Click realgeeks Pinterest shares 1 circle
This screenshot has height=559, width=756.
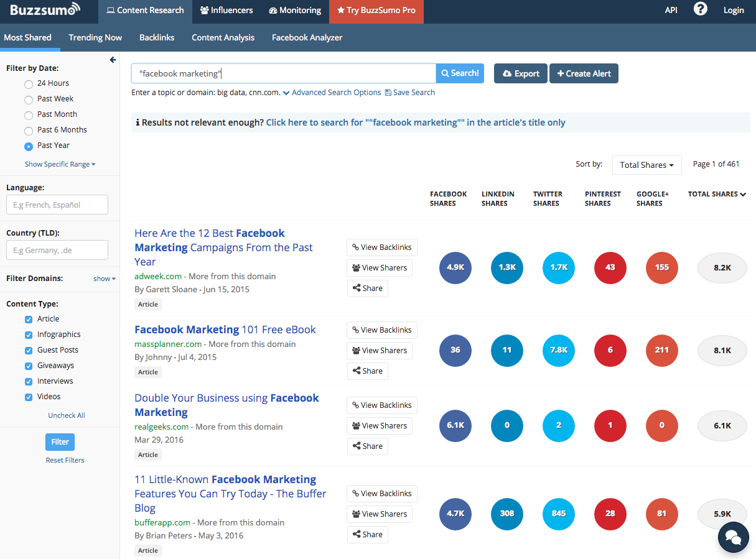pos(610,425)
